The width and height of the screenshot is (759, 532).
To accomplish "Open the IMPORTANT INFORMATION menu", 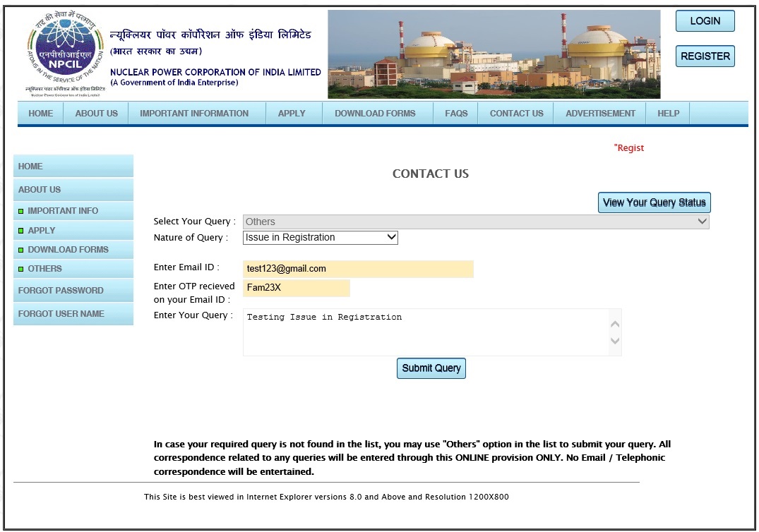I will point(194,113).
